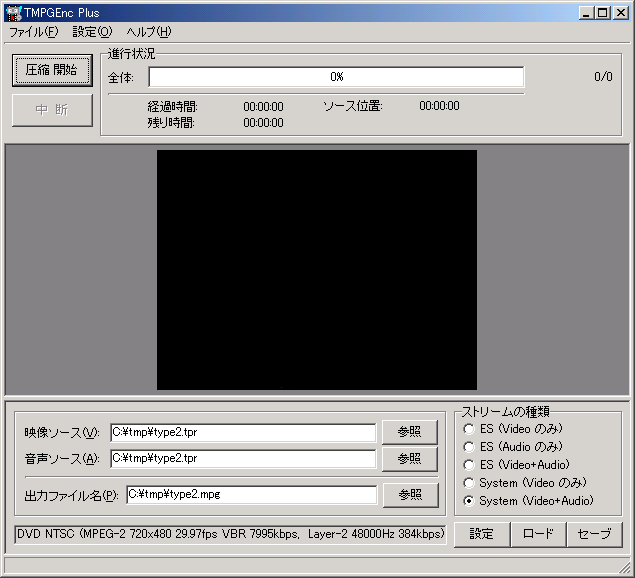Click the black video preview area
Screen dimensions: 635x578
[317, 270]
